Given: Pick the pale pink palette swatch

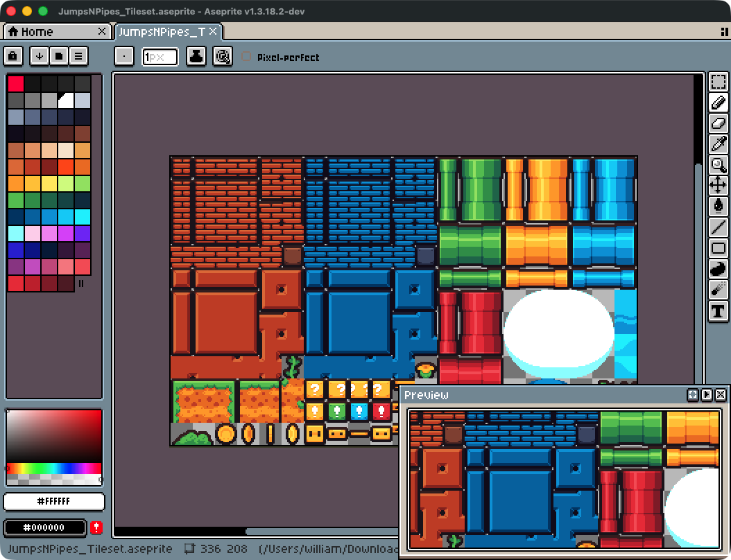Looking at the screenshot, I should click(32, 234).
